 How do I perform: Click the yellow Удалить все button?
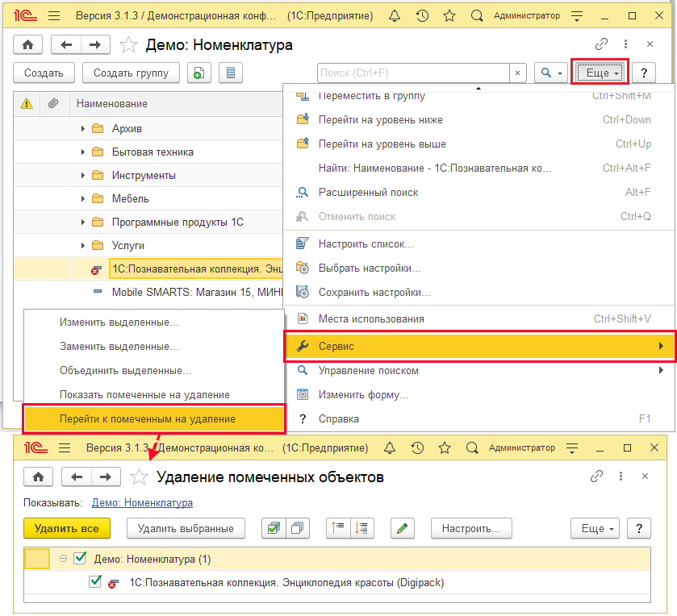point(67,528)
